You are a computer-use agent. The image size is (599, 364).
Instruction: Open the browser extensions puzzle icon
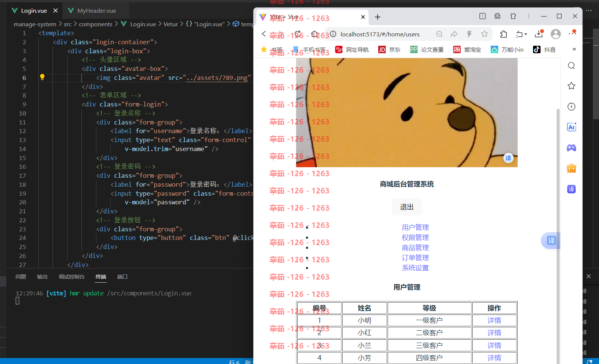(503, 34)
